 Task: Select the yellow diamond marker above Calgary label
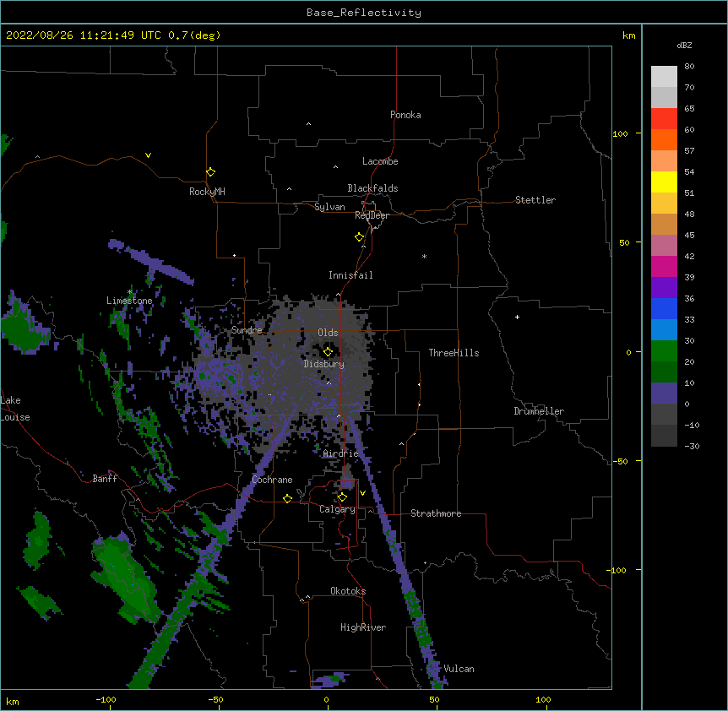[342, 497]
